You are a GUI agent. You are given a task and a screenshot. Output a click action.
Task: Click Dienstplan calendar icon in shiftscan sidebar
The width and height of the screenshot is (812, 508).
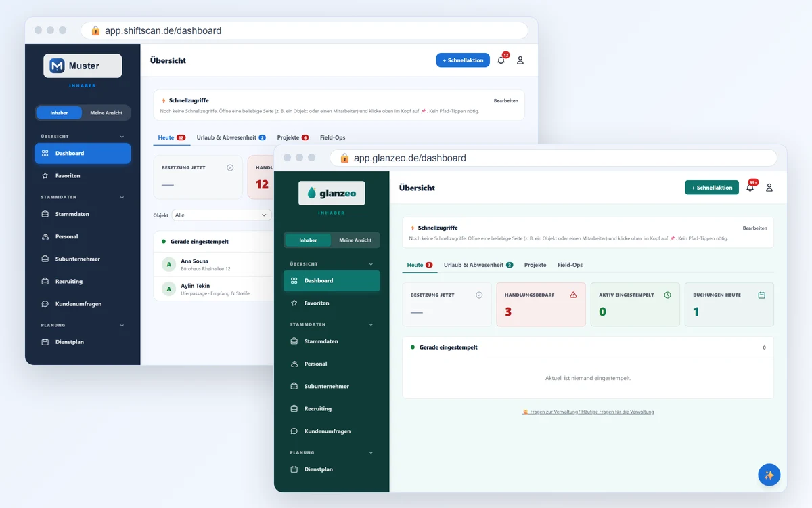click(x=45, y=342)
